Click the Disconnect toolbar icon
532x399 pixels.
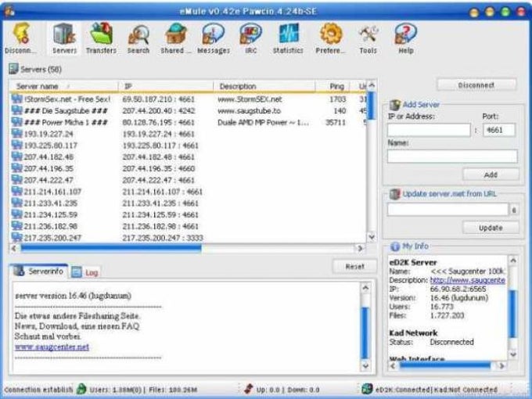21,34
